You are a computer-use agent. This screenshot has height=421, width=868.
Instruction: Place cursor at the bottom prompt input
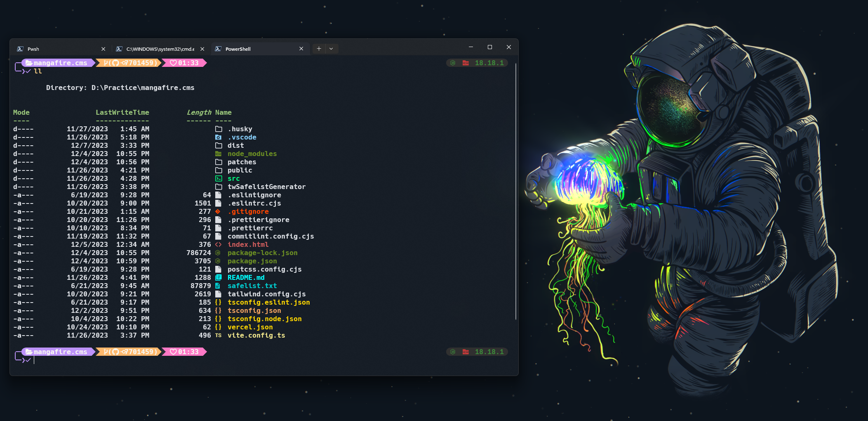click(34, 360)
